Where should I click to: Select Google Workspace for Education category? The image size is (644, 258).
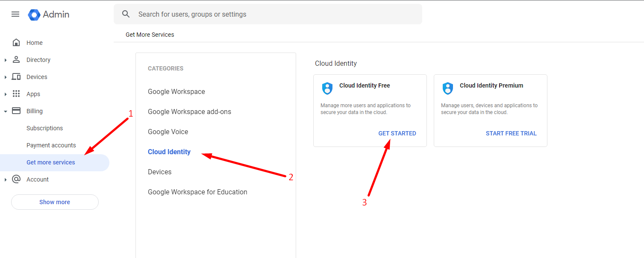coord(197,192)
